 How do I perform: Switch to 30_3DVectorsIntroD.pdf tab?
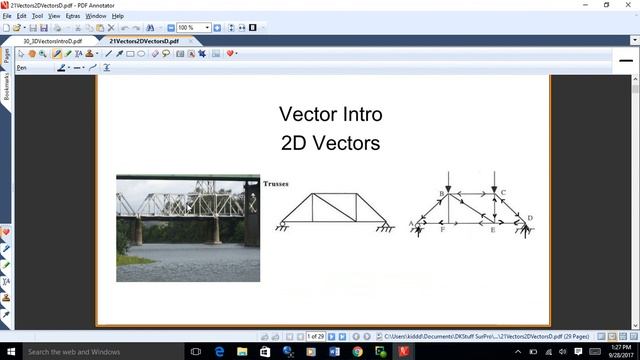click(52, 41)
